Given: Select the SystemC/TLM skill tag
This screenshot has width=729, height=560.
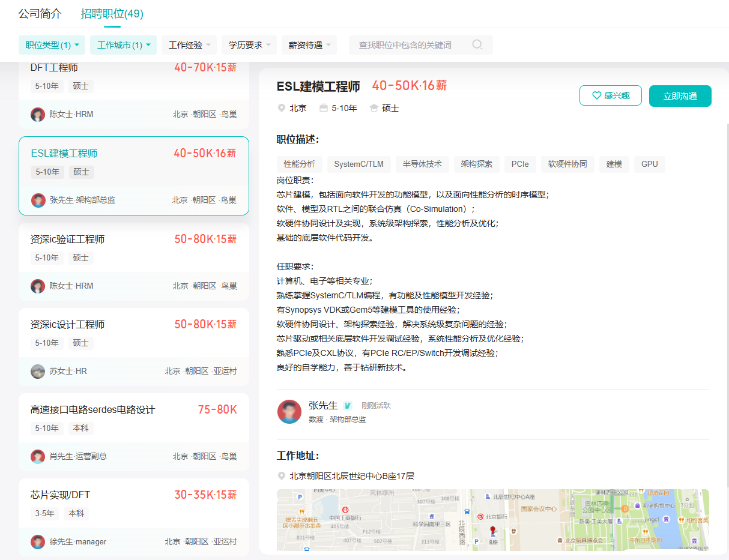Looking at the screenshot, I should point(358,164).
